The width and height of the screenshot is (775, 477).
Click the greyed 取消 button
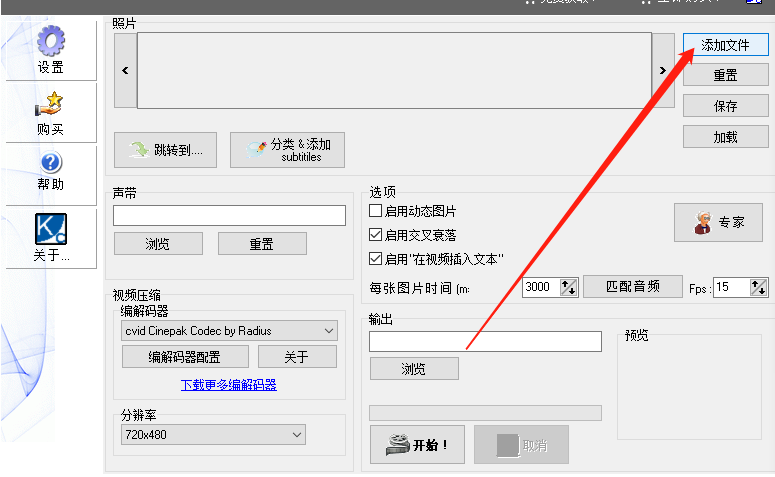(521, 444)
